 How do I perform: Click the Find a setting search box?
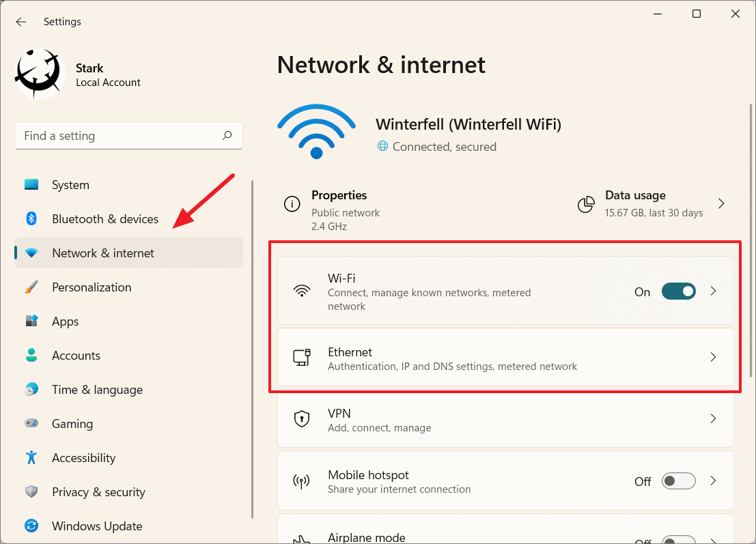[128, 136]
